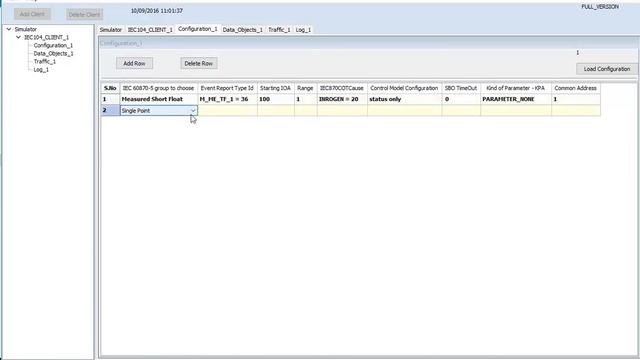
Task: Select Common Address value 1 in row 1
Action: tap(576, 99)
